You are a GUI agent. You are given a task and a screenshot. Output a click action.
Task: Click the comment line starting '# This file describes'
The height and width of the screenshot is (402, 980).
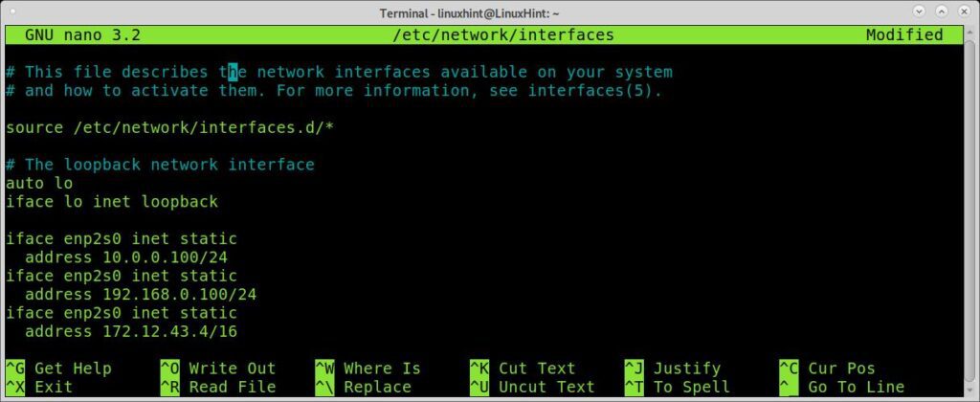[340, 73]
